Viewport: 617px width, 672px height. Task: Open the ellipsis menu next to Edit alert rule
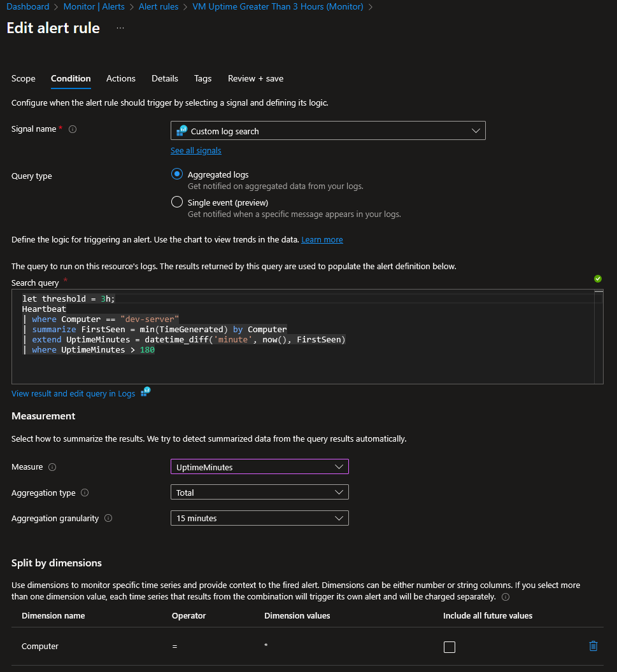coord(120,28)
